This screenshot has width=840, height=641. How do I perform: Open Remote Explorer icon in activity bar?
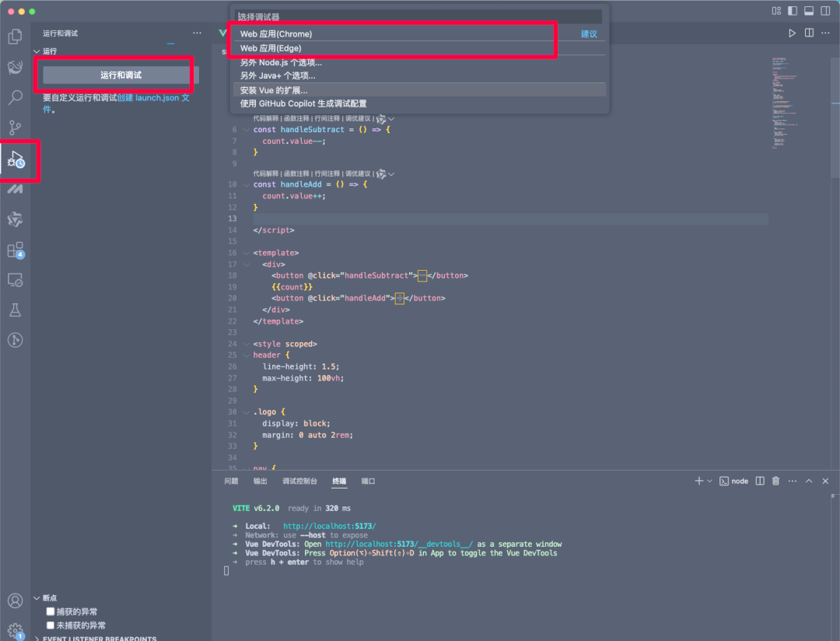(15, 280)
